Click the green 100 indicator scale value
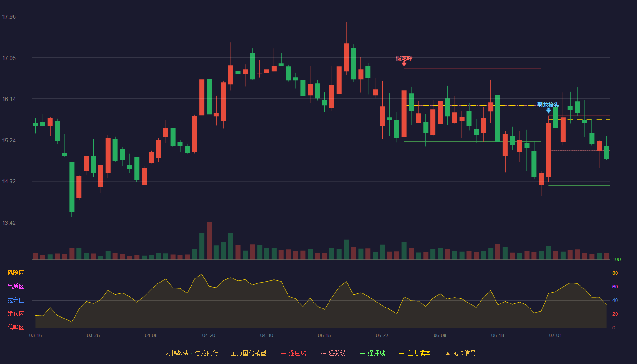 pyautogui.click(x=617, y=260)
